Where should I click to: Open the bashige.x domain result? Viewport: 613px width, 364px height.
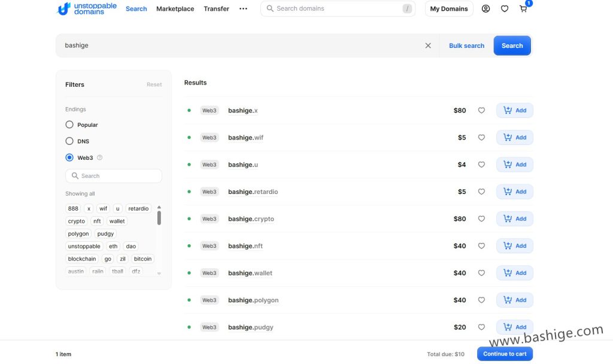pos(243,111)
